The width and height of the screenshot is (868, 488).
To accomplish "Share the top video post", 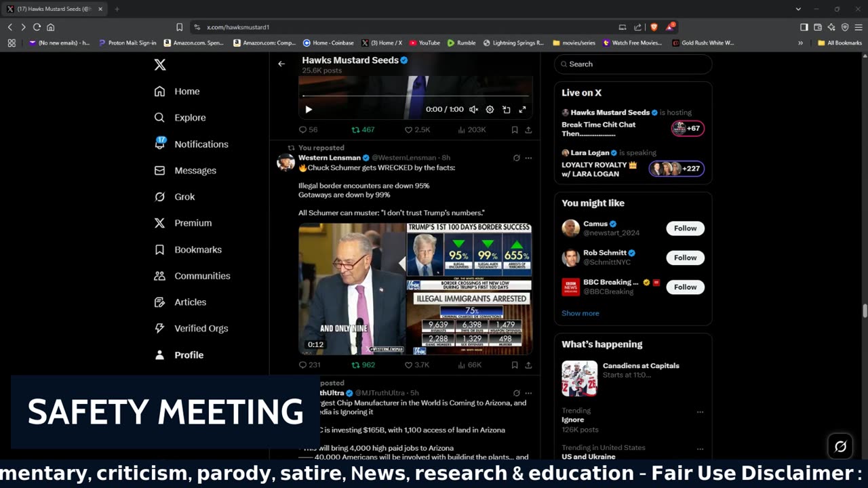I will point(528,129).
